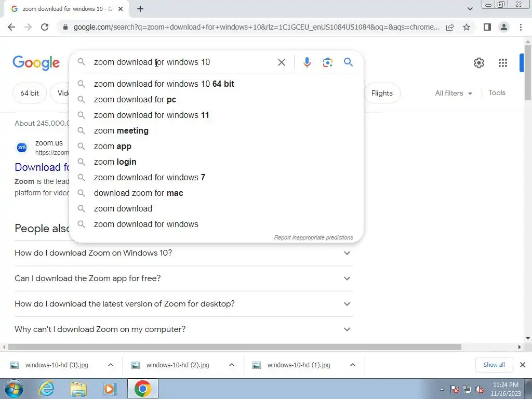Choose plain 'zoom download' suggestion

217,209
